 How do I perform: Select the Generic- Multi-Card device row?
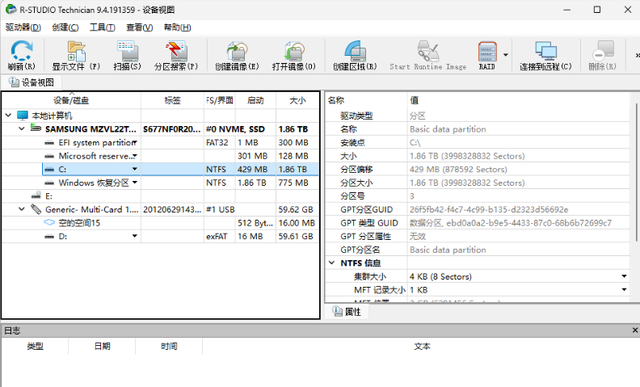pyautogui.click(x=160, y=209)
